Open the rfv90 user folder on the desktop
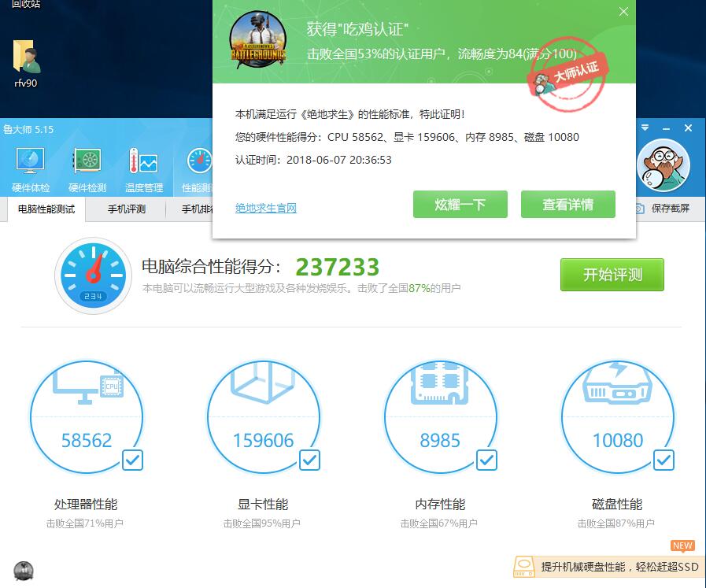 pos(26,64)
